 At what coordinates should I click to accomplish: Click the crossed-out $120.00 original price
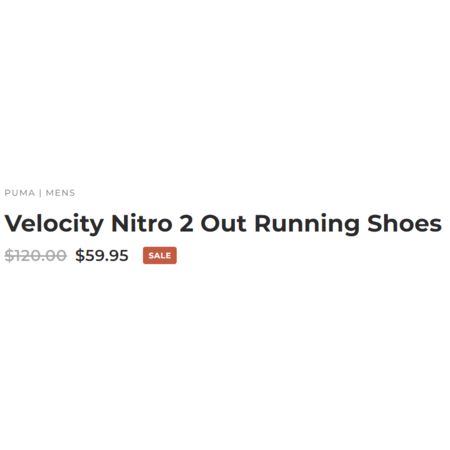pyautogui.click(x=36, y=256)
